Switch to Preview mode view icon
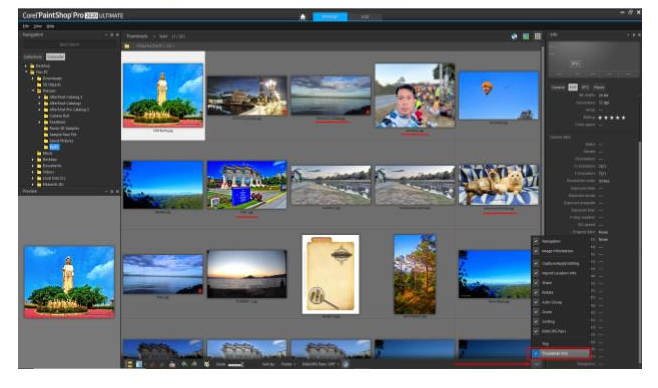Screen dimensions: 658x388 (526, 36)
